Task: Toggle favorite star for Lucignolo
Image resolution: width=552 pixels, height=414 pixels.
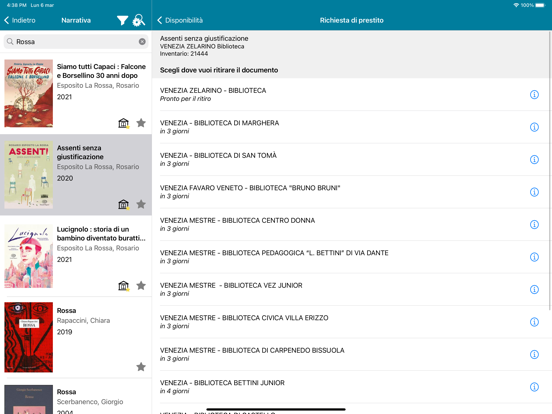Action: [x=141, y=286]
